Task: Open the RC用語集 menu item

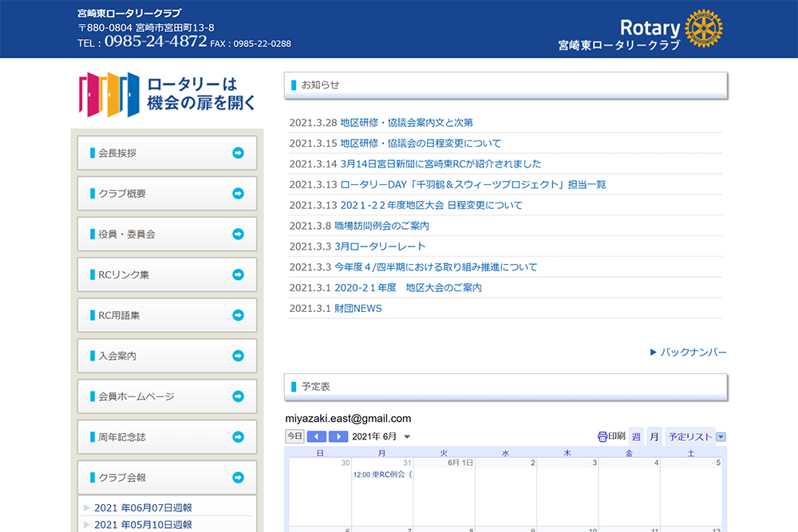Action: [x=167, y=315]
